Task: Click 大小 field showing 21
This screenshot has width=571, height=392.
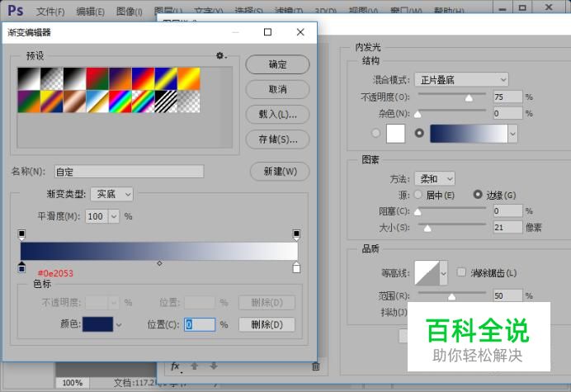Action: point(507,227)
